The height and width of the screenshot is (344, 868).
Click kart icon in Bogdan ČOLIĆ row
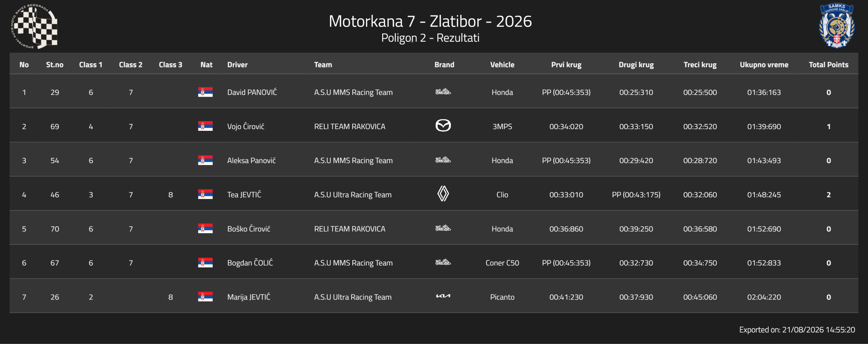point(443,262)
